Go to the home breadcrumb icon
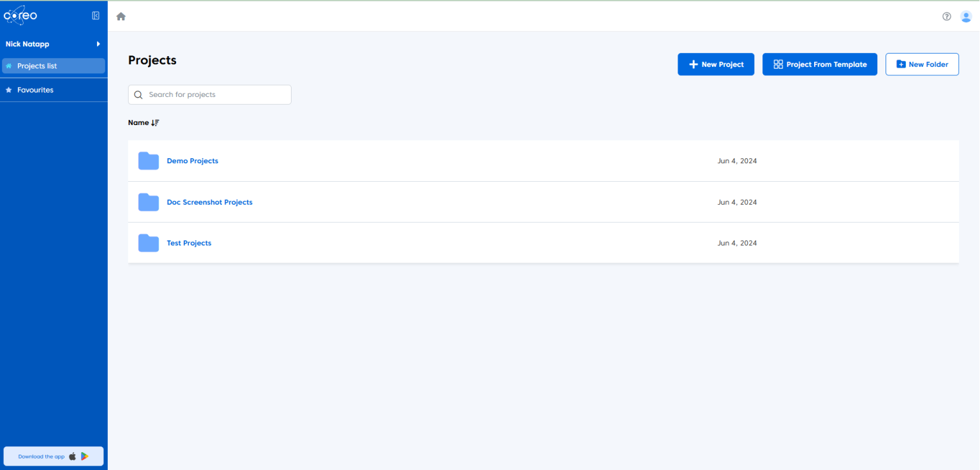The image size is (980, 470). (x=121, y=17)
